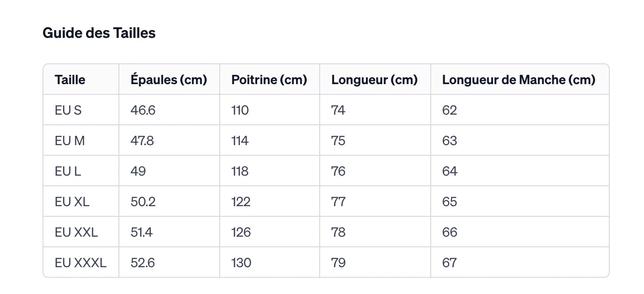Screen dimensions: 644x294
Task: Click shoulder value 46.6
Action: click(143, 110)
